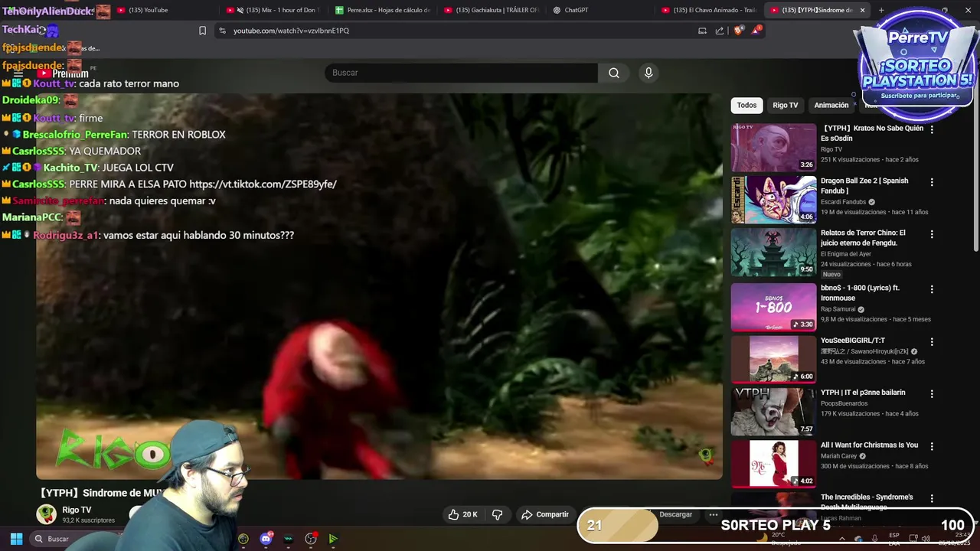Click the YouTube video player area
980x551 pixels.
pos(379,287)
